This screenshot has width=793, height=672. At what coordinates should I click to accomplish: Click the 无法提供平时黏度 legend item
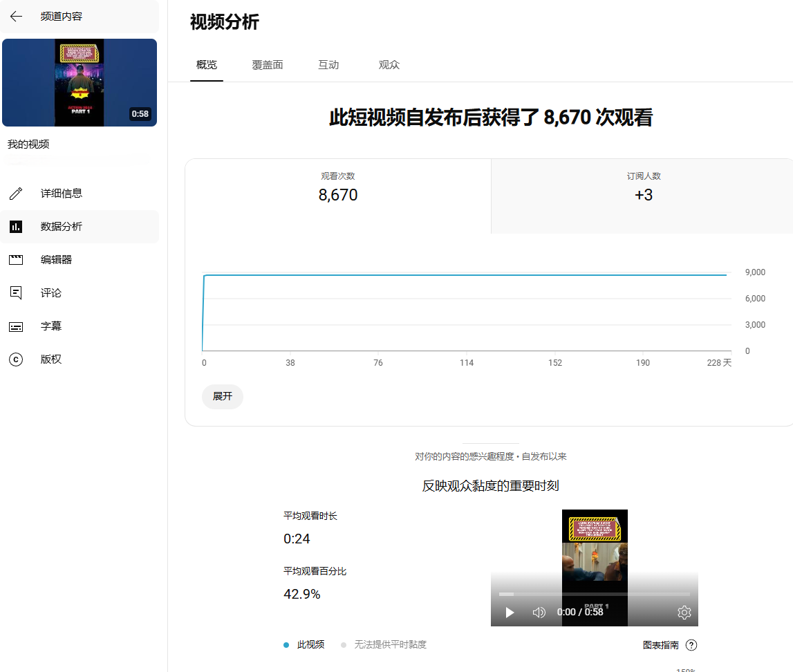point(384,645)
